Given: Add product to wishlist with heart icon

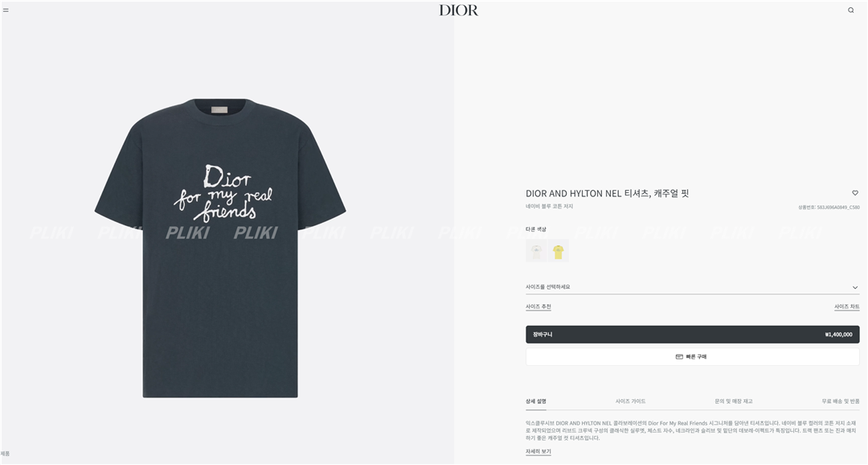Looking at the screenshot, I should point(854,193).
